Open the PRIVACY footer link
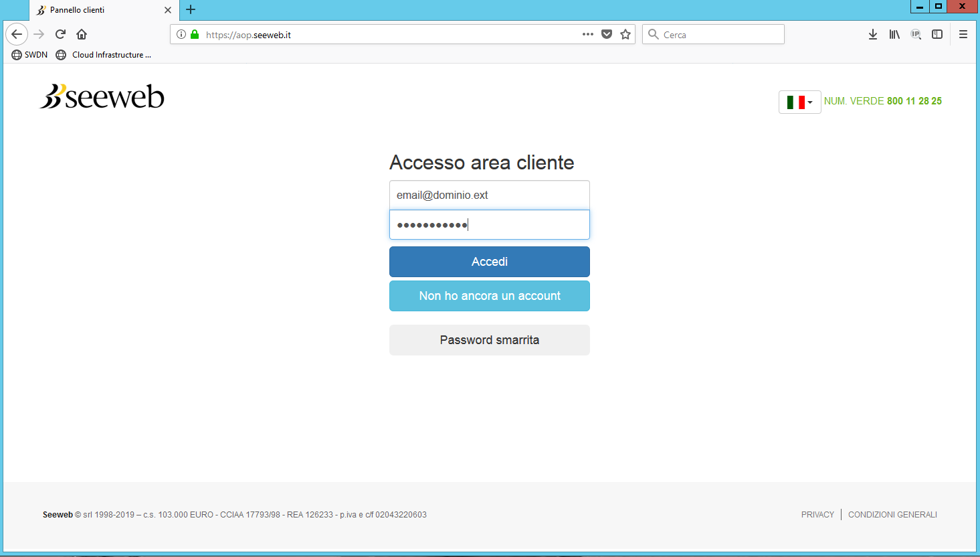 tap(817, 515)
